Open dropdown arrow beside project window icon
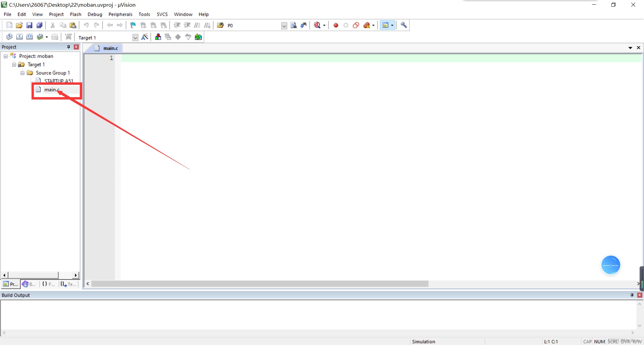Image resolution: width=644 pixels, height=345 pixels. (392, 25)
